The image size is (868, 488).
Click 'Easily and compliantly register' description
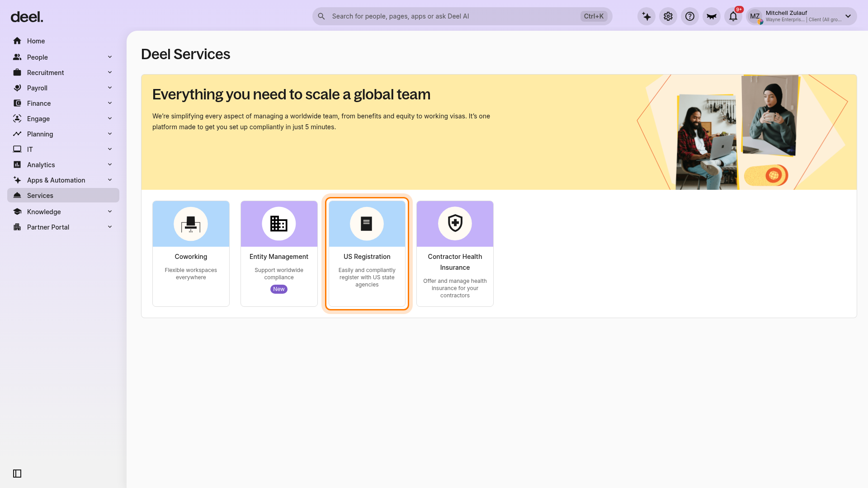tap(367, 277)
